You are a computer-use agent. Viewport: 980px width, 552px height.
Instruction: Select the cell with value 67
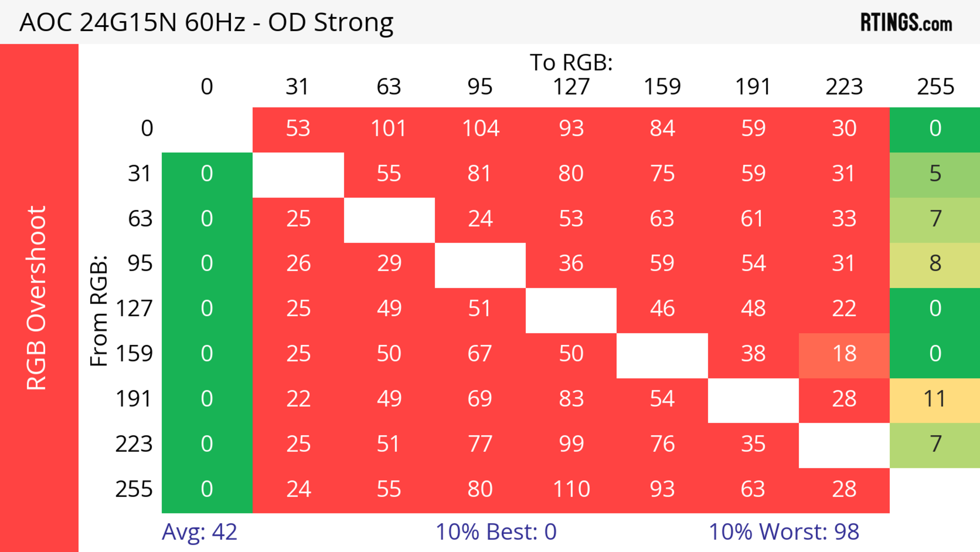[480, 354]
